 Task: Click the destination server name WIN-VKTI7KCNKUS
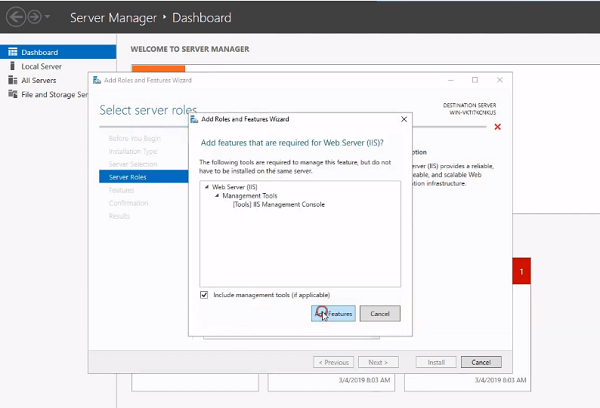473,113
